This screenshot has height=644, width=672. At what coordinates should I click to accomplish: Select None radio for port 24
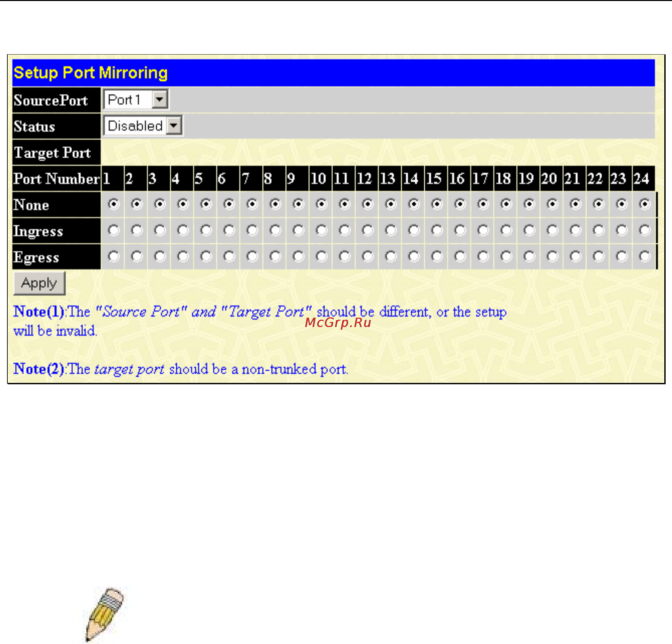[x=645, y=205]
